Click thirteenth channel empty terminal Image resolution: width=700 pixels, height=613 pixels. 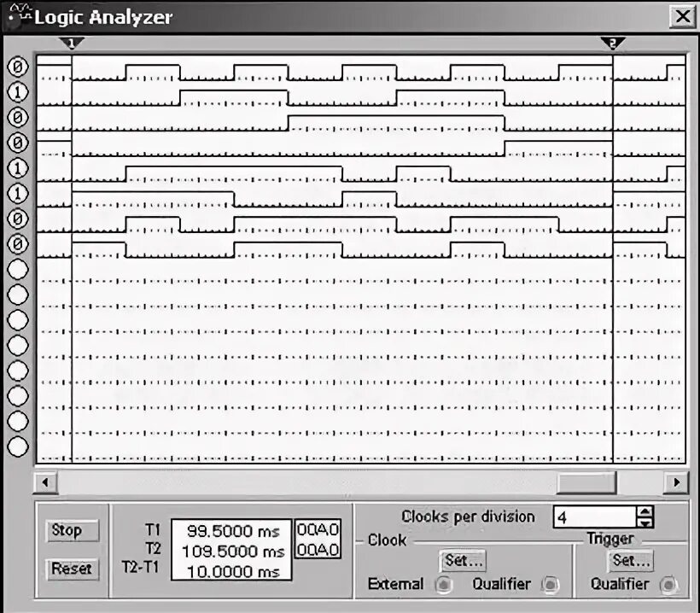(x=18, y=371)
